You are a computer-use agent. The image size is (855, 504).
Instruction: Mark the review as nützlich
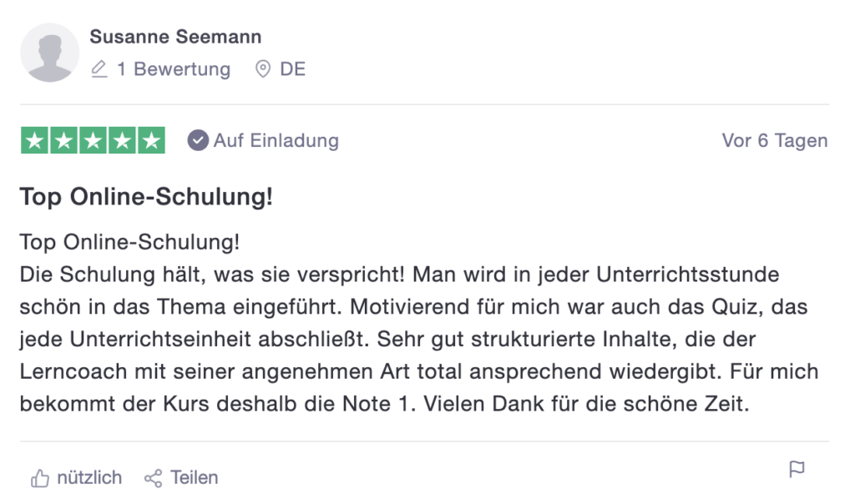coord(88,477)
